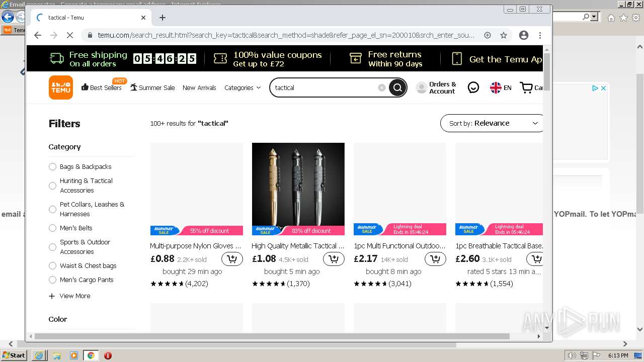Open 1pc Multi Functional Outdoor product title
This screenshot has height=362, width=644.
click(x=399, y=246)
